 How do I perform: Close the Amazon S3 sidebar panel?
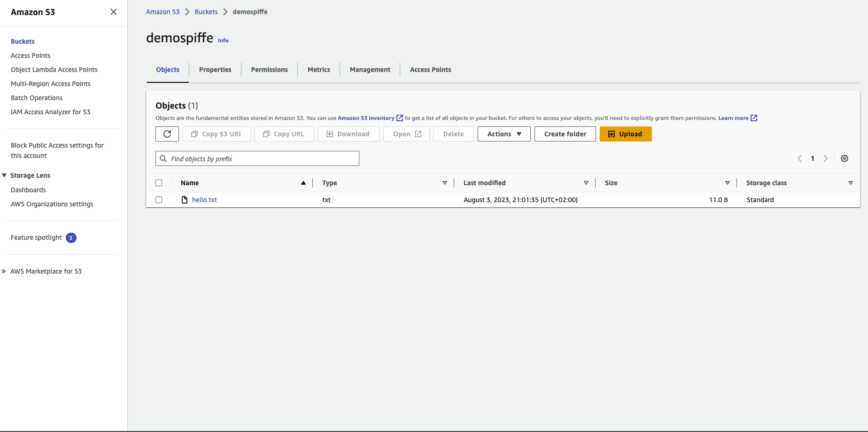[x=114, y=12]
